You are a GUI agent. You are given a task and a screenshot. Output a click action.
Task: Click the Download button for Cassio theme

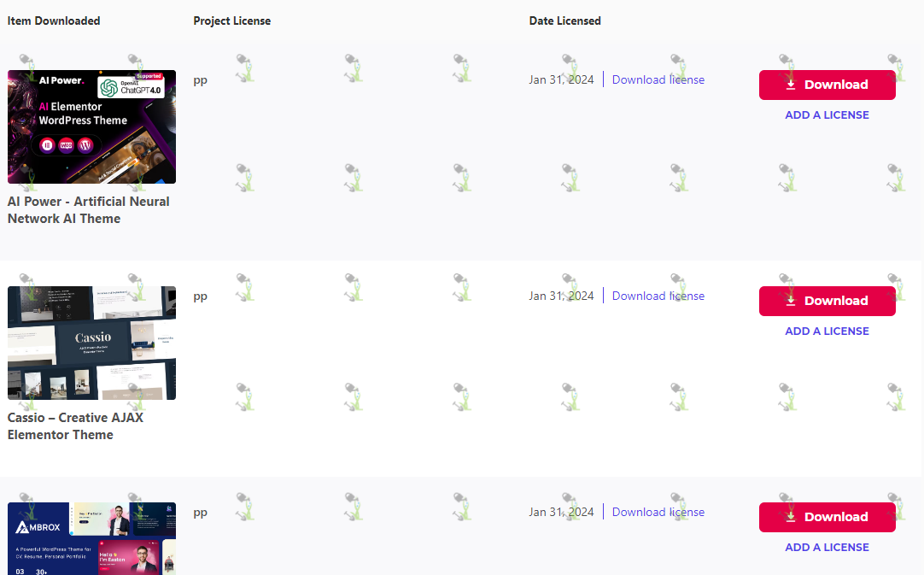(x=827, y=301)
